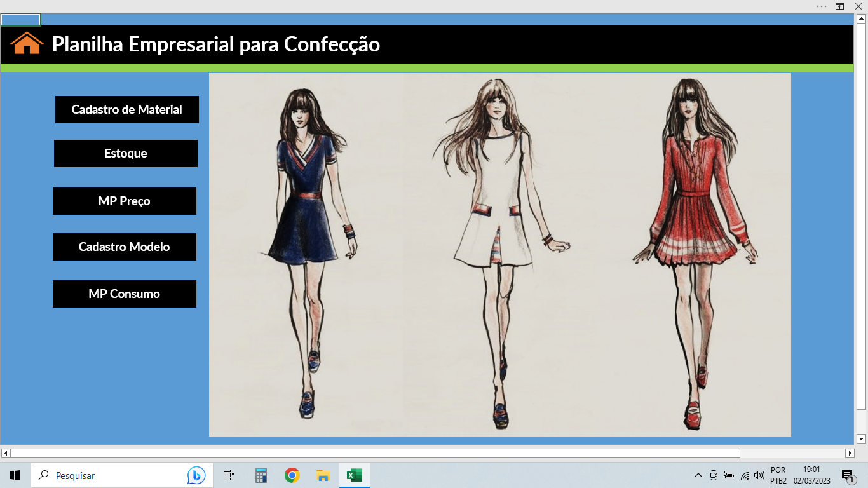
Task: Open the Windows Start menu
Action: tap(15, 475)
